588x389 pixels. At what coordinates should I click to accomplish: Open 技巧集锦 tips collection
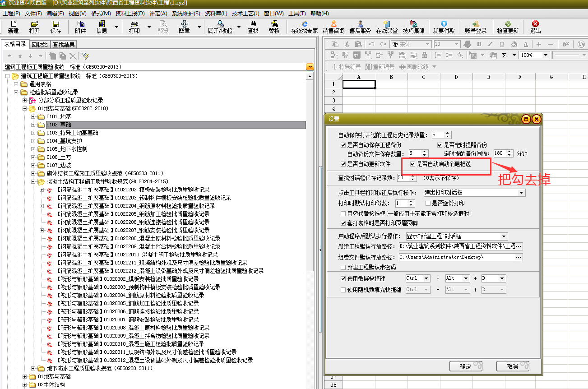click(x=413, y=27)
